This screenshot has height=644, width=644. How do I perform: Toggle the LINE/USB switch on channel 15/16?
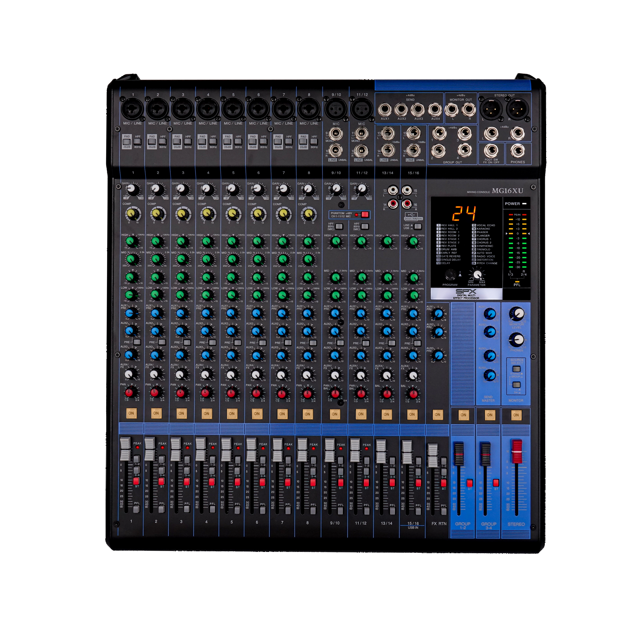click(x=417, y=227)
